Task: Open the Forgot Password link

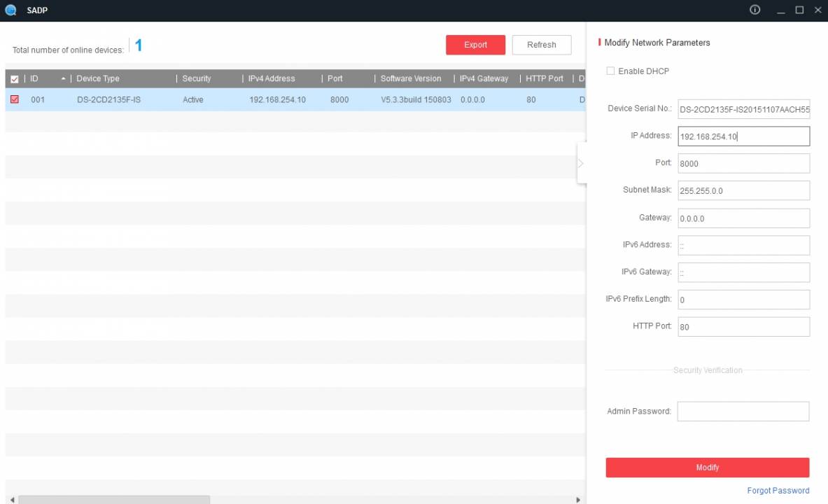Action: coord(778,491)
